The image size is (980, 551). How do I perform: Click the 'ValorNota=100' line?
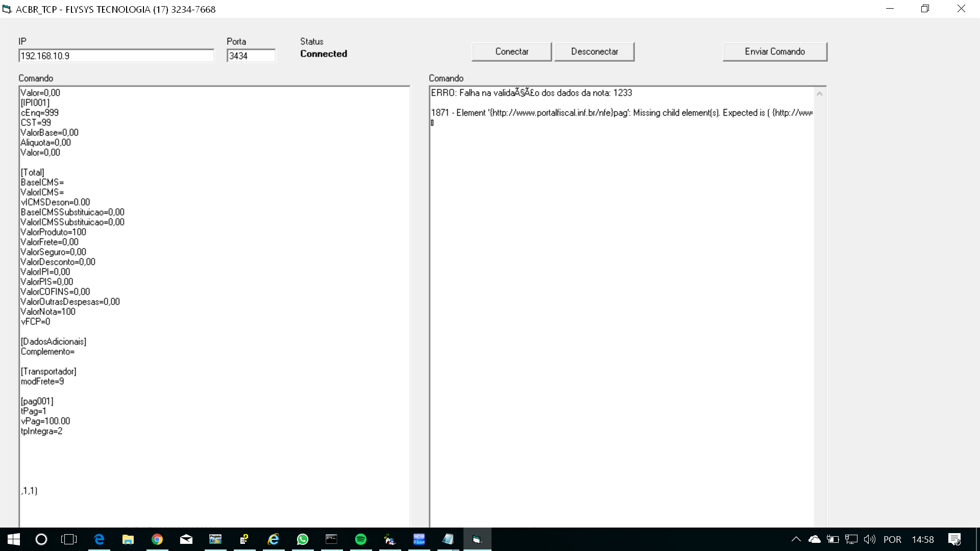pos(48,312)
